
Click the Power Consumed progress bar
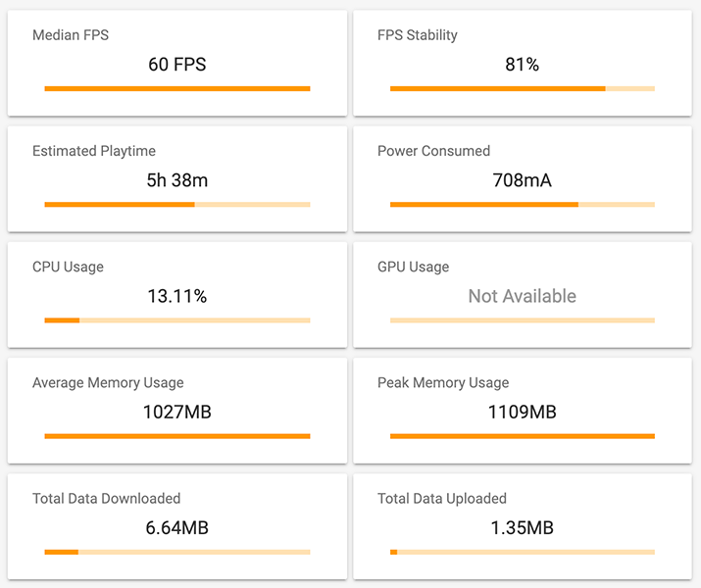523,205
